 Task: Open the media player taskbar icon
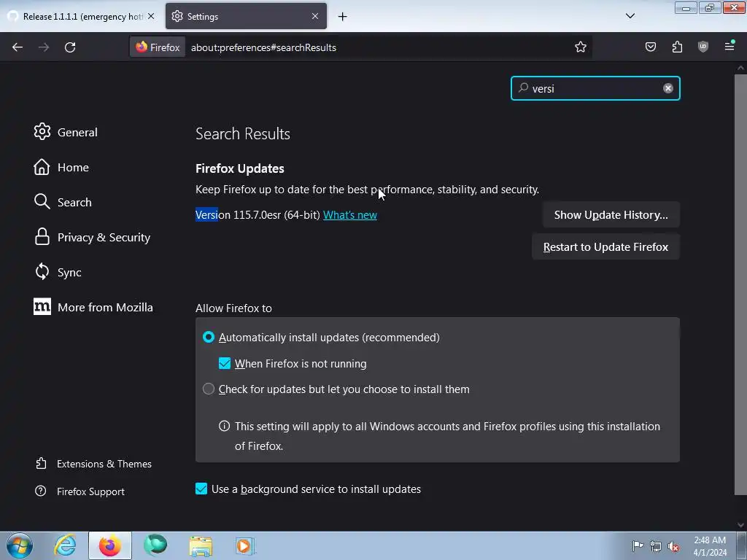tap(246, 545)
